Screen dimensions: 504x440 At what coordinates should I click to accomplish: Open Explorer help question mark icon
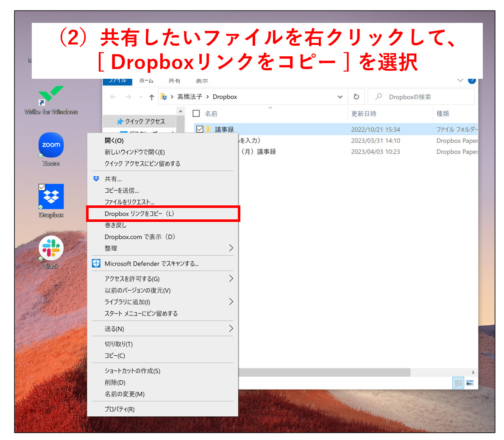pyautogui.click(x=471, y=80)
